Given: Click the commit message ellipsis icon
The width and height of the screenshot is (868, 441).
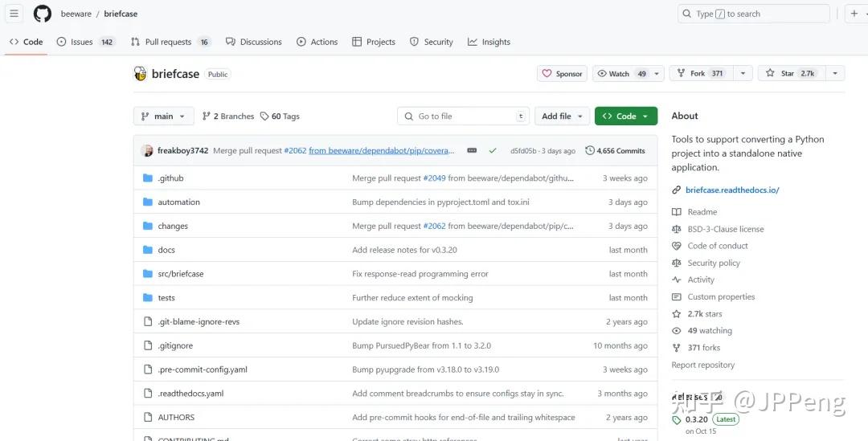Looking at the screenshot, I should pos(472,150).
